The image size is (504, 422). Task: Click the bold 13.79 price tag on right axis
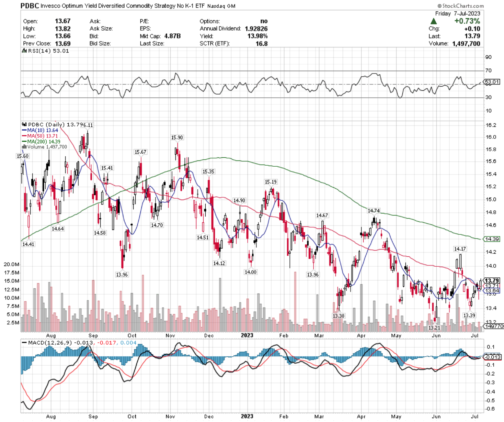[x=492, y=281]
